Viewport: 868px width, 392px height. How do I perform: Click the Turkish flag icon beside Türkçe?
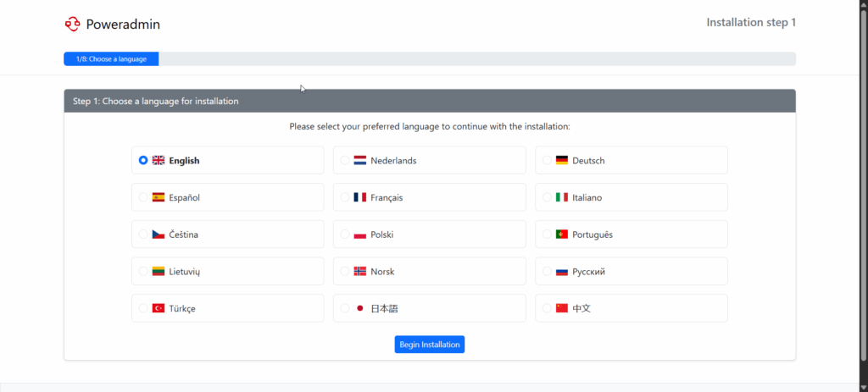coord(159,308)
